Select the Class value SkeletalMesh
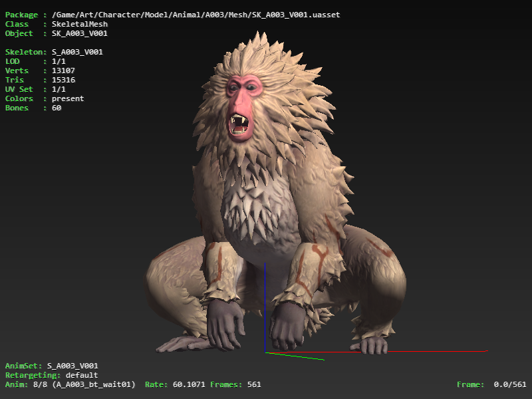The width and height of the screenshot is (532, 399). (x=80, y=24)
